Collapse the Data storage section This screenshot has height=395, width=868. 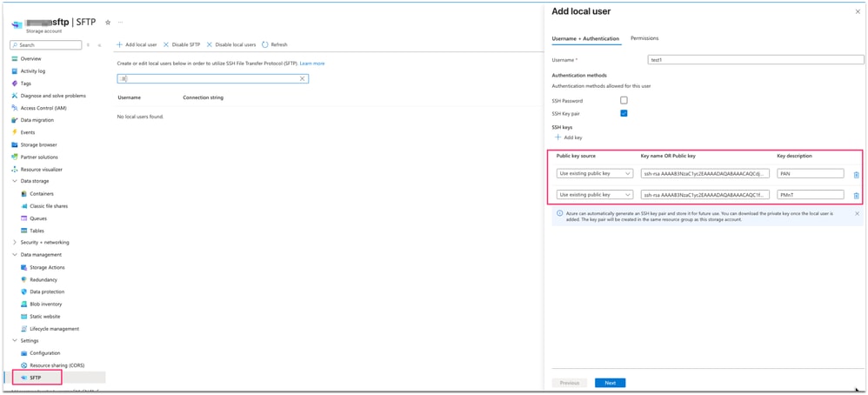[15, 181]
